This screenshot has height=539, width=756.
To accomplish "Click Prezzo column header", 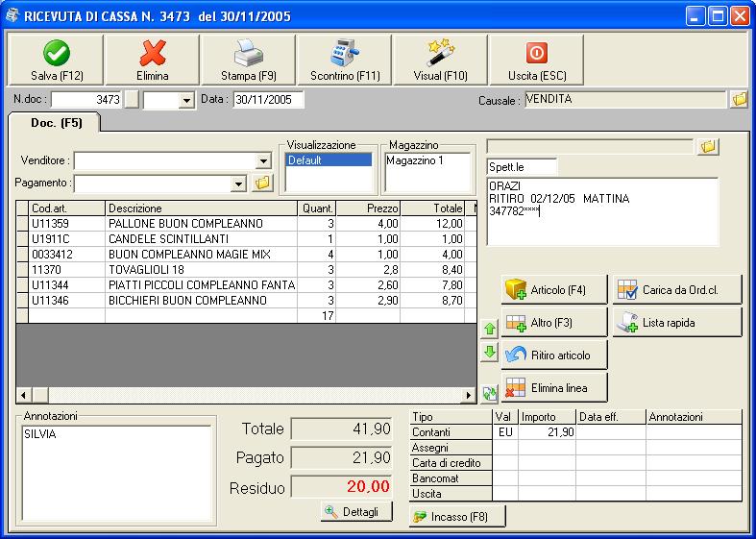I will pyautogui.click(x=368, y=208).
